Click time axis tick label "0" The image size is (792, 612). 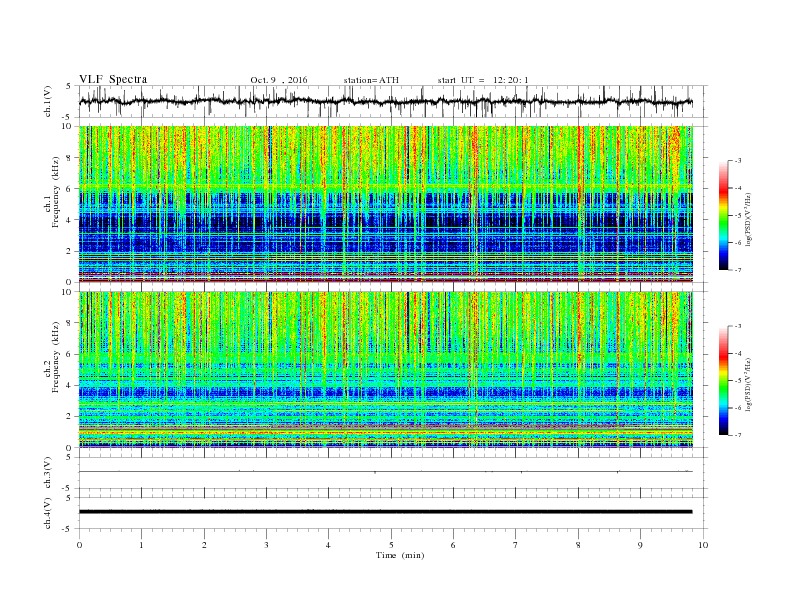[79, 545]
